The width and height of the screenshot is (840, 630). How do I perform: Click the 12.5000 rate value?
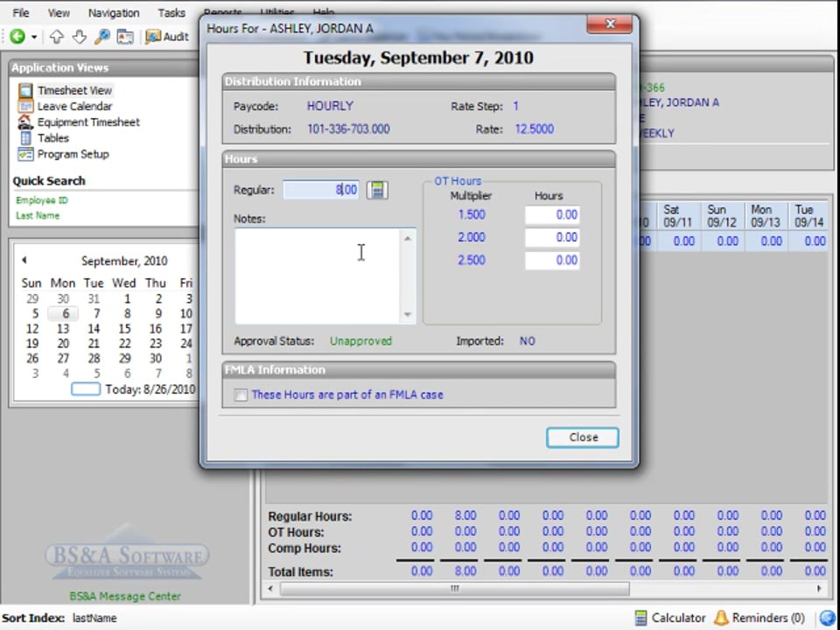pyautogui.click(x=534, y=129)
